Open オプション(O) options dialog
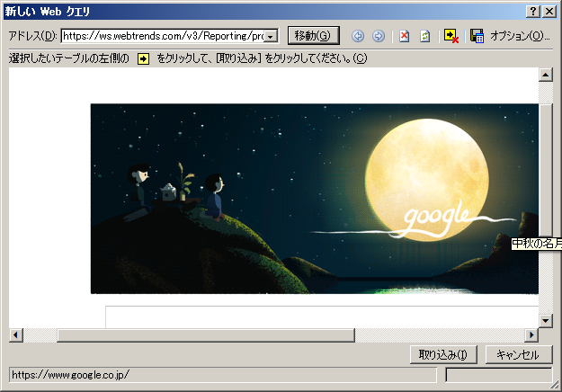Viewport: 562px width, 392px height. [520, 36]
